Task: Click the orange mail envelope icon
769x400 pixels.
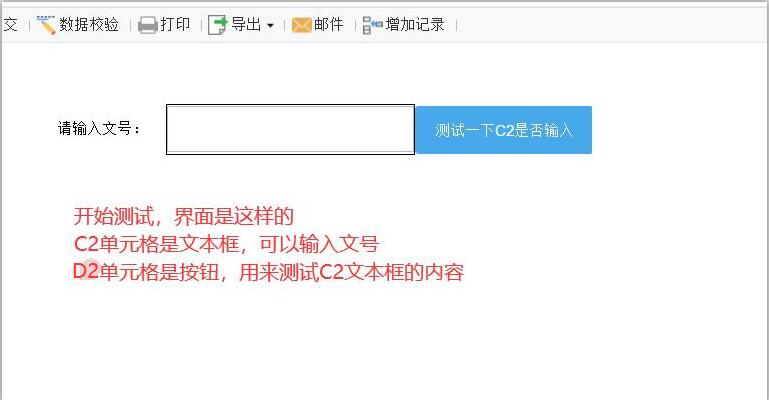Action: tap(302, 25)
